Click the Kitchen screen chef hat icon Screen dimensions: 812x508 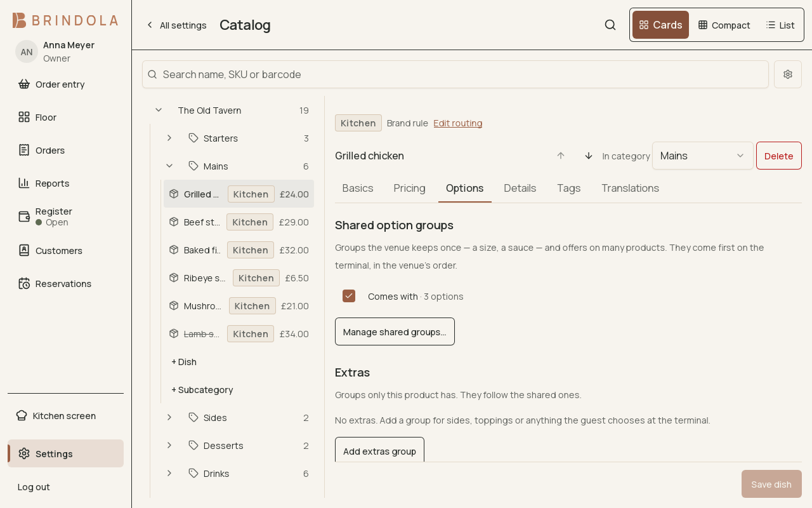click(x=22, y=415)
